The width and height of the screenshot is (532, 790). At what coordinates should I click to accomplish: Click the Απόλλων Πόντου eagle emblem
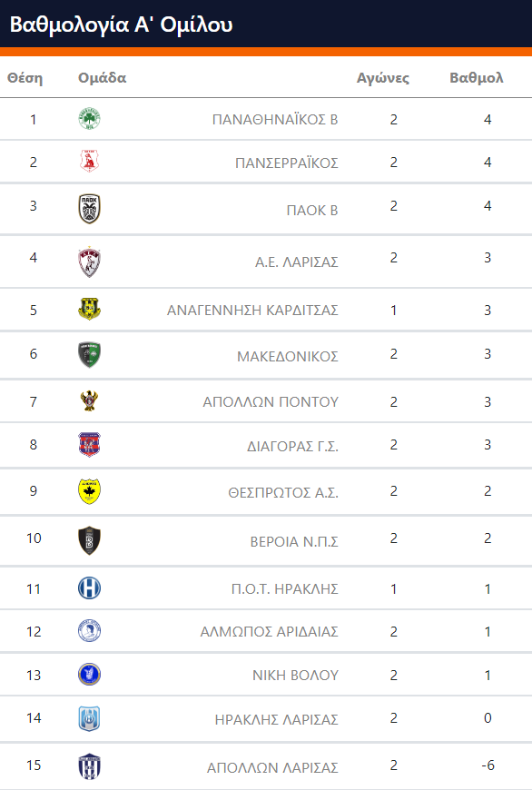point(90,401)
